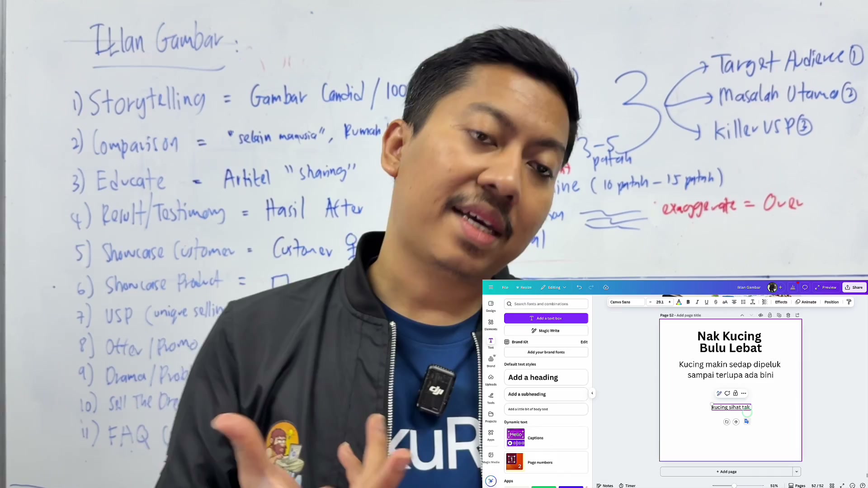Viewport: 868px width, 488px height.
Task: Copy style with the paint roller
Action: coord(849,302)
